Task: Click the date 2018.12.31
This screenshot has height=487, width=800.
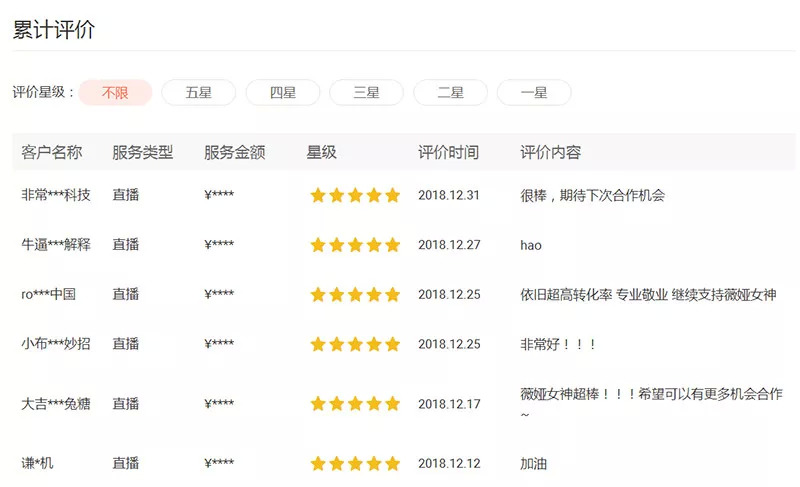Action: [449, 195]
